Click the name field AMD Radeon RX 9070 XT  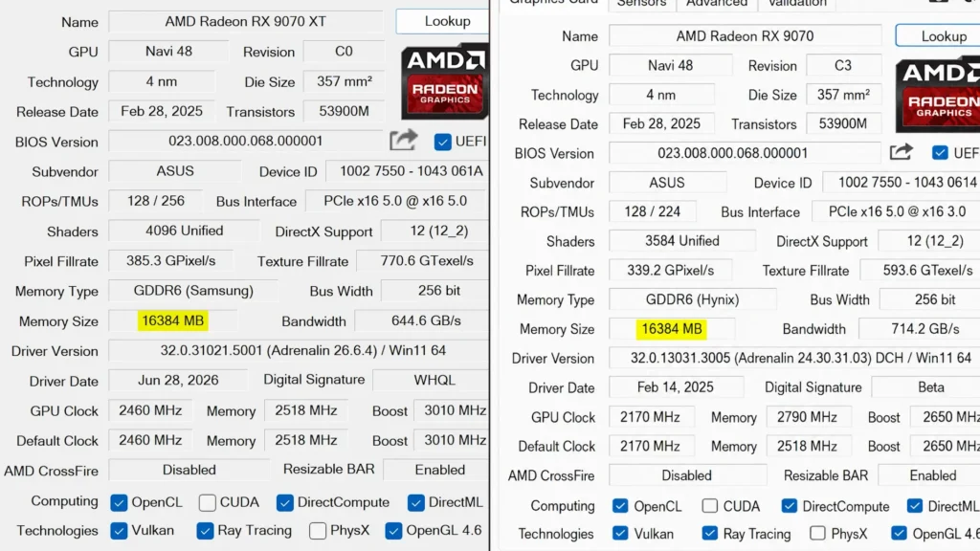point(246,21)
